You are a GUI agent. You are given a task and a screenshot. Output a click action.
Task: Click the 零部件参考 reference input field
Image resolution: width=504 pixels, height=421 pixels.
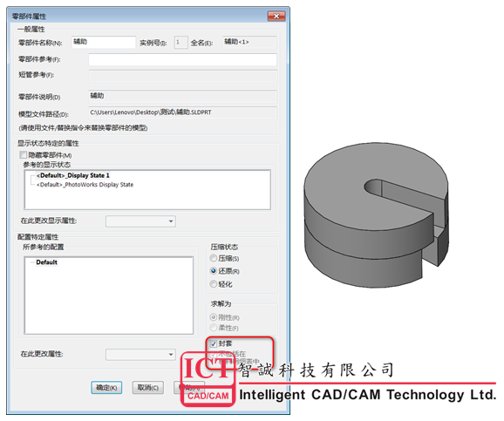[x=182, y=60]
